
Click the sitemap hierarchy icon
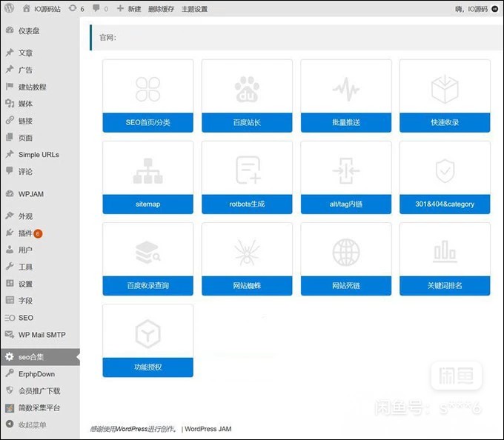tap(147, 171)
